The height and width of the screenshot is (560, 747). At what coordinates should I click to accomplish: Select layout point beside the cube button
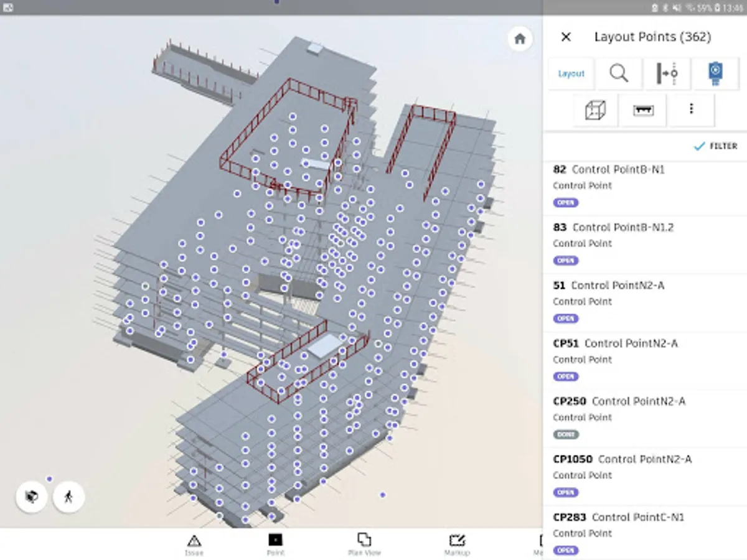(49, 478)
